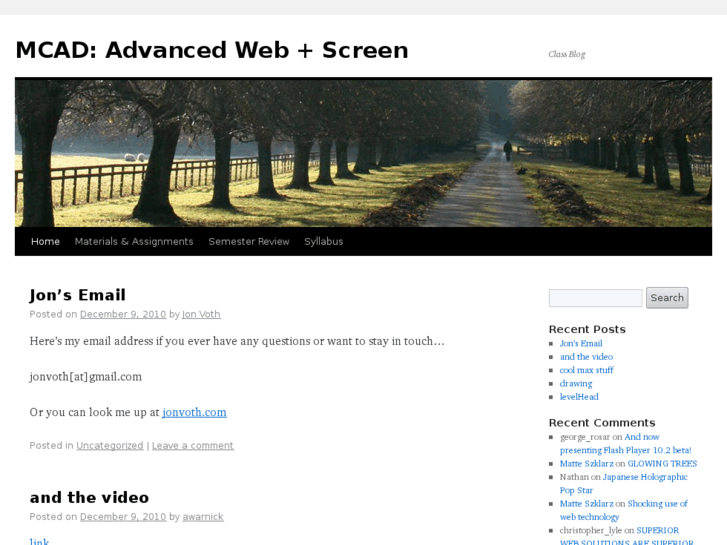
Task: Open the MCAD: Advanced Web + Screen site title
Action: click(x=212, y=50)
